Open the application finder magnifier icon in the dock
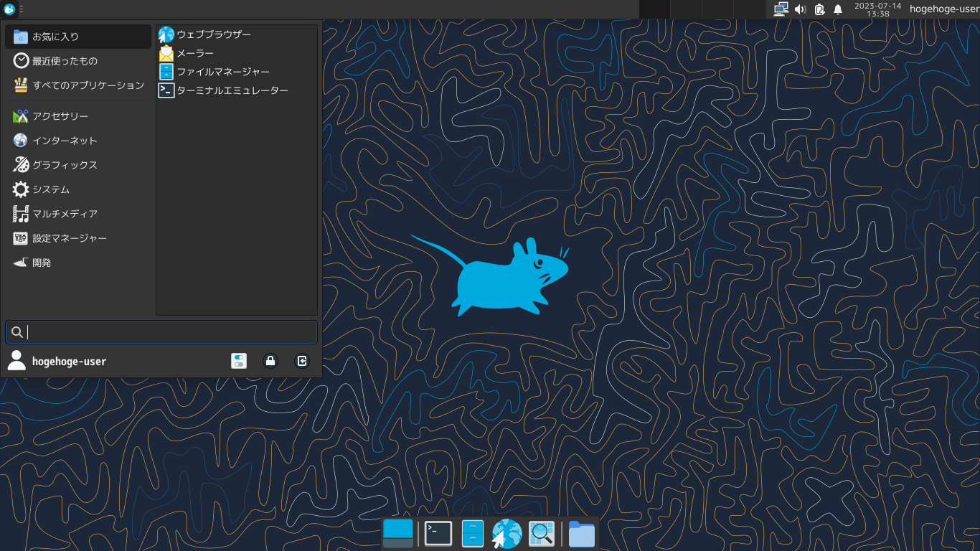The width and height of the screenshot is (980, 551). [x=542, y=534]
